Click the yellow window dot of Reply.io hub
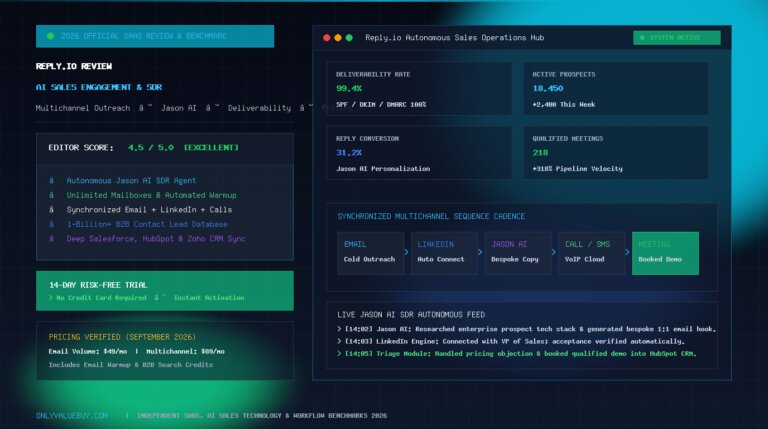The image size is (768, 429). (338, 38)
